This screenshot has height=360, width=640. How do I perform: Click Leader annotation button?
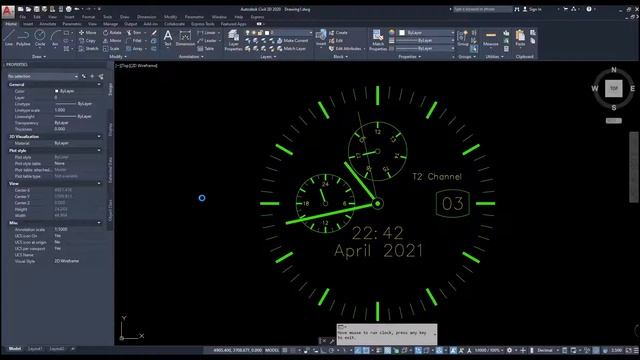coord(207,41)
